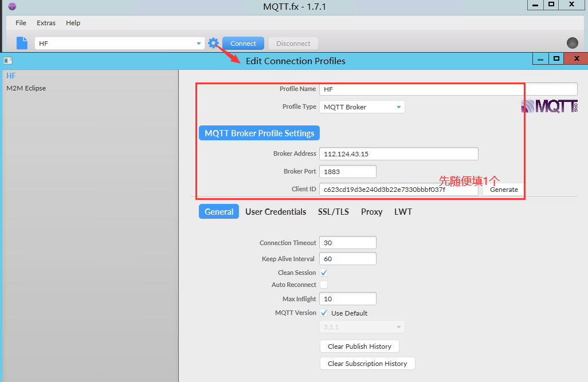Click Clear Publish History button
Viewport: 588px width, 382px height.
click(360, 346)
